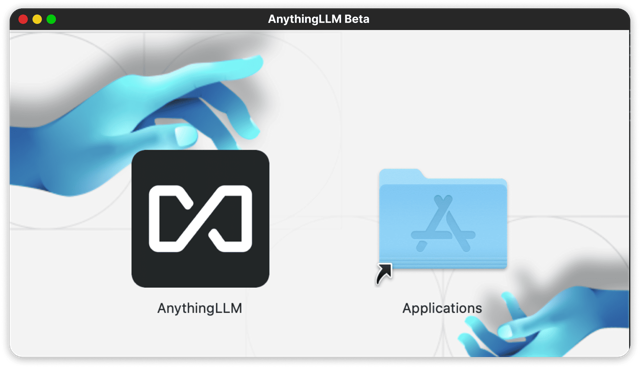The image size is (640, 368).
Task: Minimize the window using the yellow button
Action: point(37,19)
